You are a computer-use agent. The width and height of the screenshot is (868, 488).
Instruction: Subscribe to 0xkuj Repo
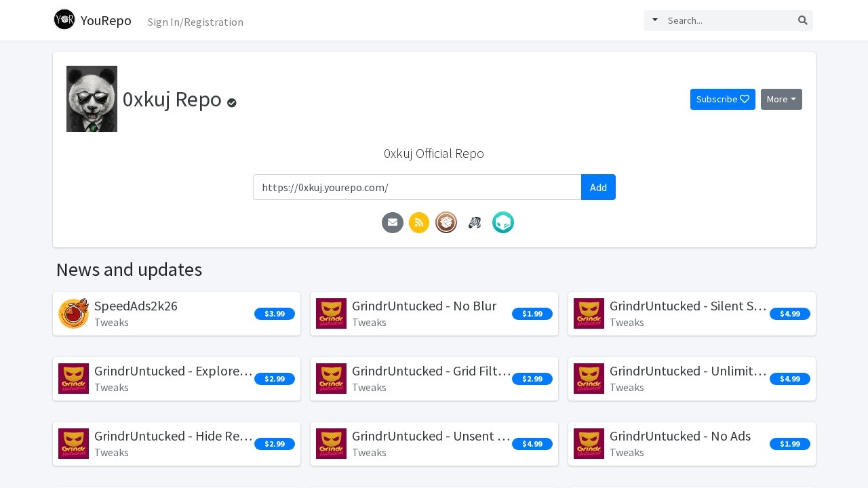(723, 99)
